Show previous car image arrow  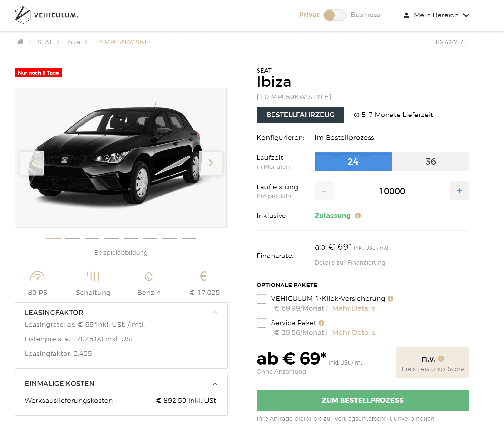point(32,163)
